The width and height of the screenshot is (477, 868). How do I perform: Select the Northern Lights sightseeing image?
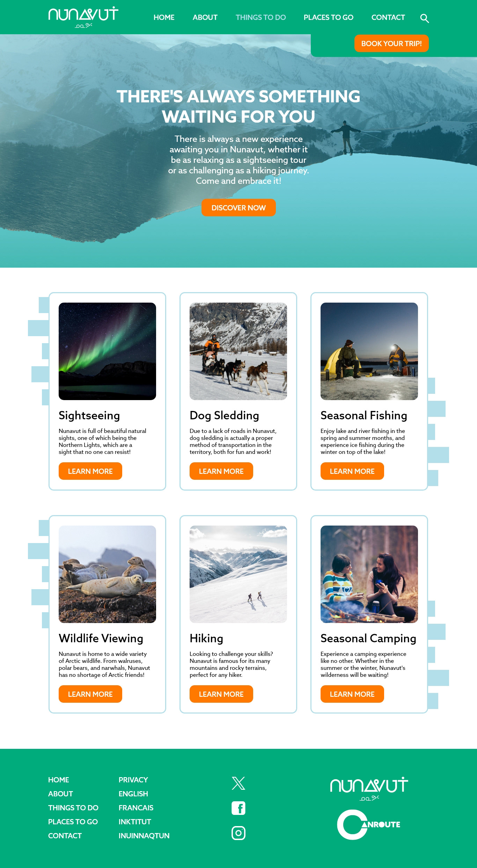107,351
